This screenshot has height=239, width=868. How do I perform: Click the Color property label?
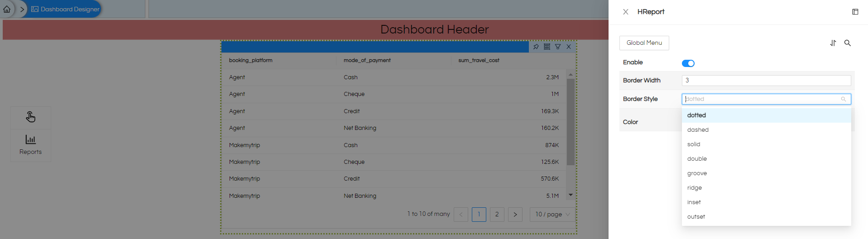[x=630, y=122]
